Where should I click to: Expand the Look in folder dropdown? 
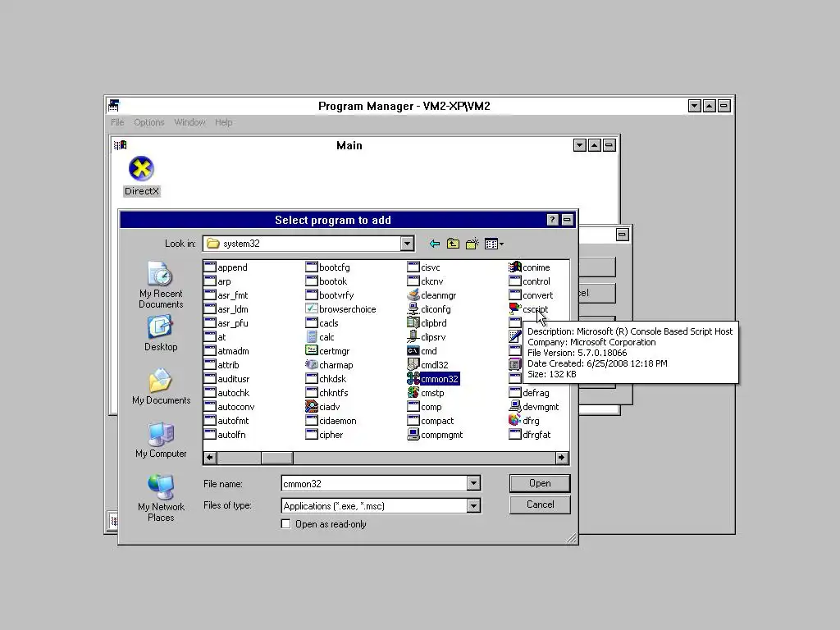point(407,244)
